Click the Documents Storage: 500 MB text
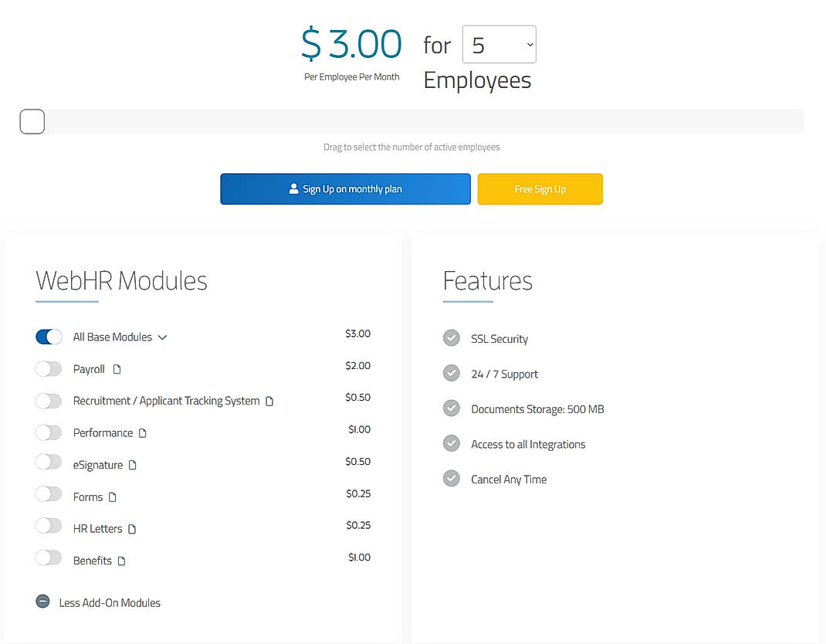 pos(537,409)
